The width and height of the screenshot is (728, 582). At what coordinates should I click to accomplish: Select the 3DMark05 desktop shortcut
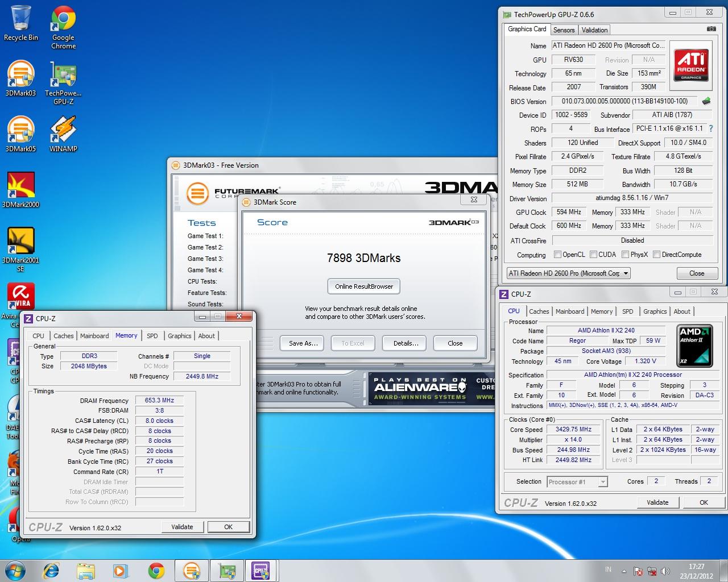(x=21, y=134)
